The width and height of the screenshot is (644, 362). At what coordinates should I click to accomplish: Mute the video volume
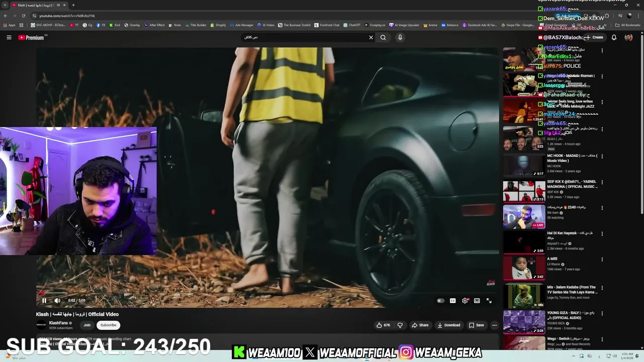pos(57,301)
